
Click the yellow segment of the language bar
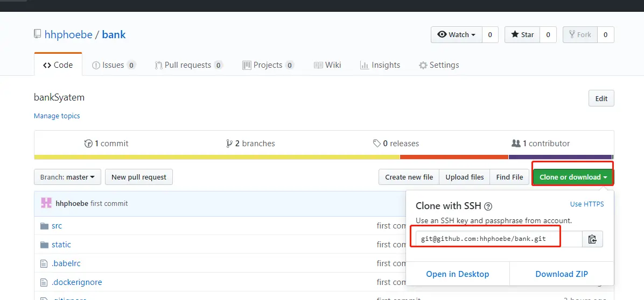pos(217,157)
